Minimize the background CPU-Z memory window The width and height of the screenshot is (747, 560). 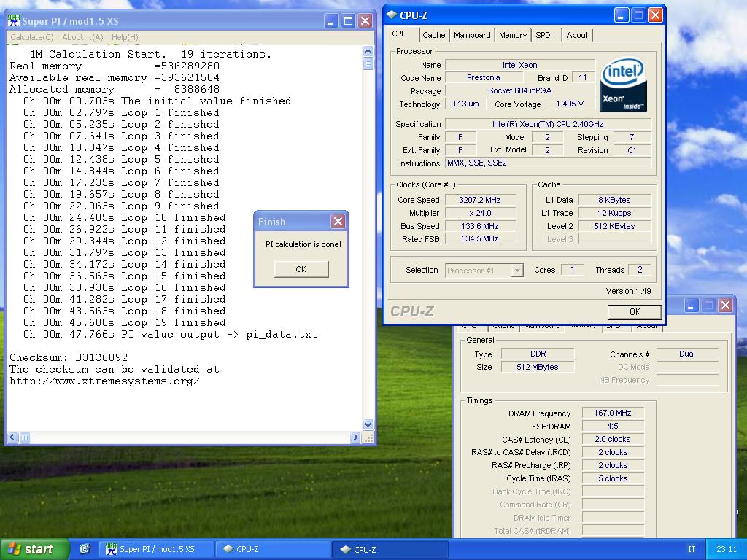[691, 306]
